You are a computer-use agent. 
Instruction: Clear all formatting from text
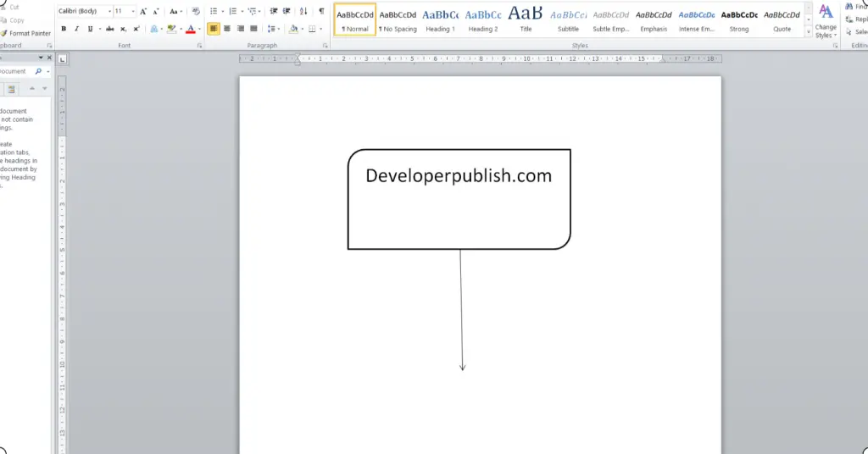(196, 11)
